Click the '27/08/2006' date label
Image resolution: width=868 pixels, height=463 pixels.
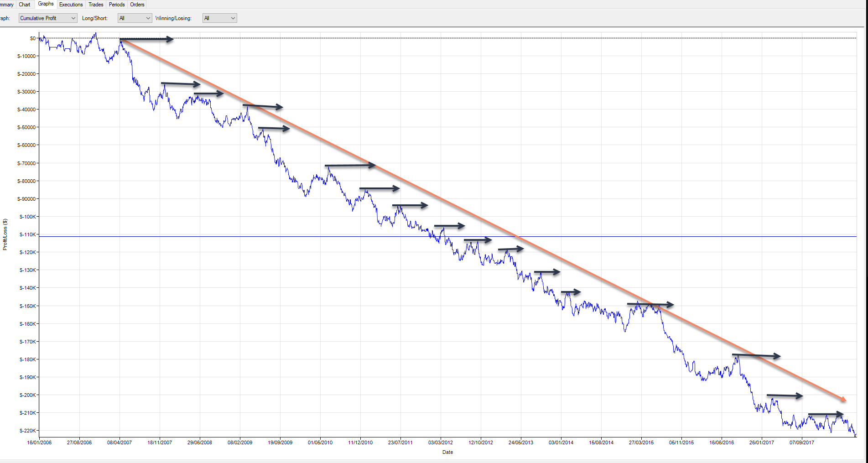pyautogui.click(x=79, y=442)
